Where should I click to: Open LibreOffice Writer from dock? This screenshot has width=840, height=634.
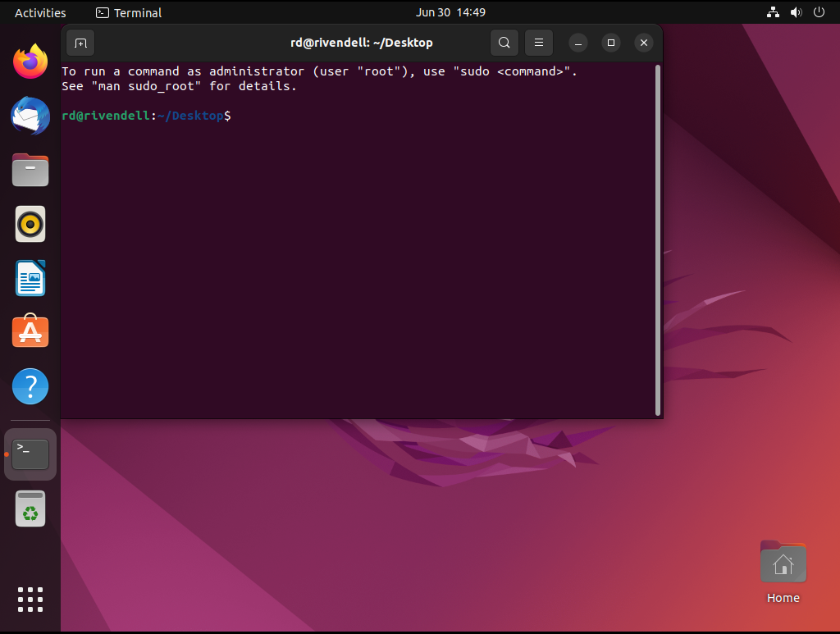tap(30, 278)
